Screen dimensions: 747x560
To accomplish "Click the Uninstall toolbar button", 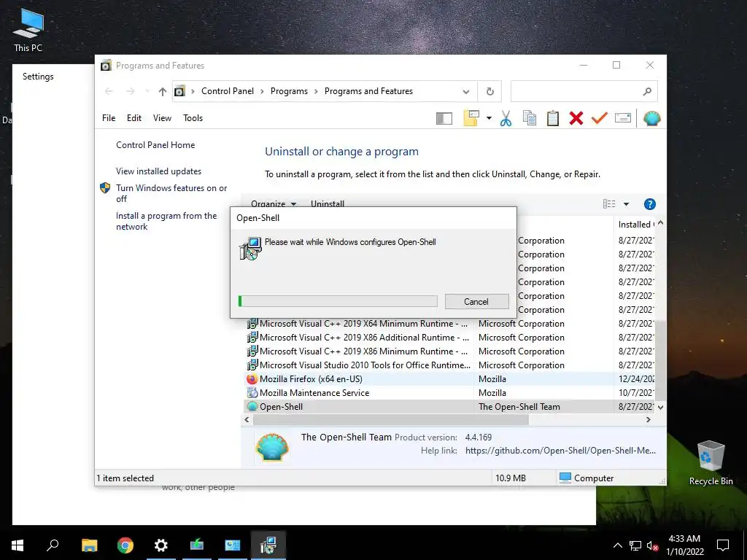I will click(x=328, y=203).
